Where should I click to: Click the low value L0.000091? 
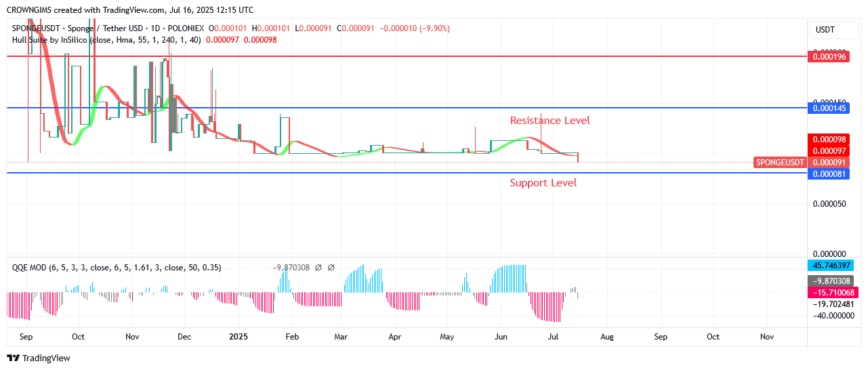coord(313,28)
